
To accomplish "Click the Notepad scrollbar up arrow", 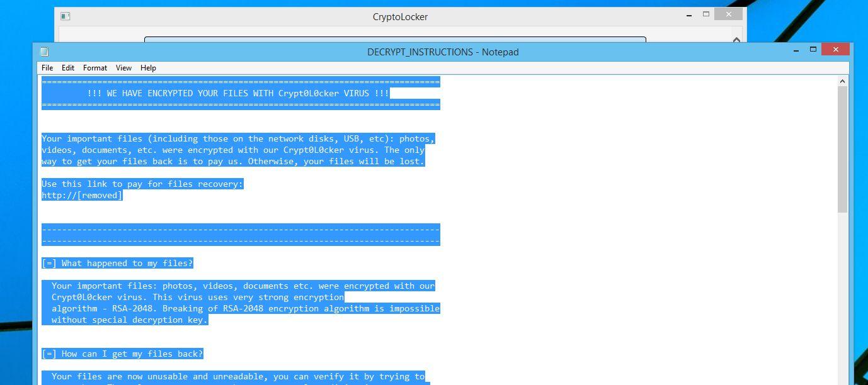I will (x=842, y=81).
